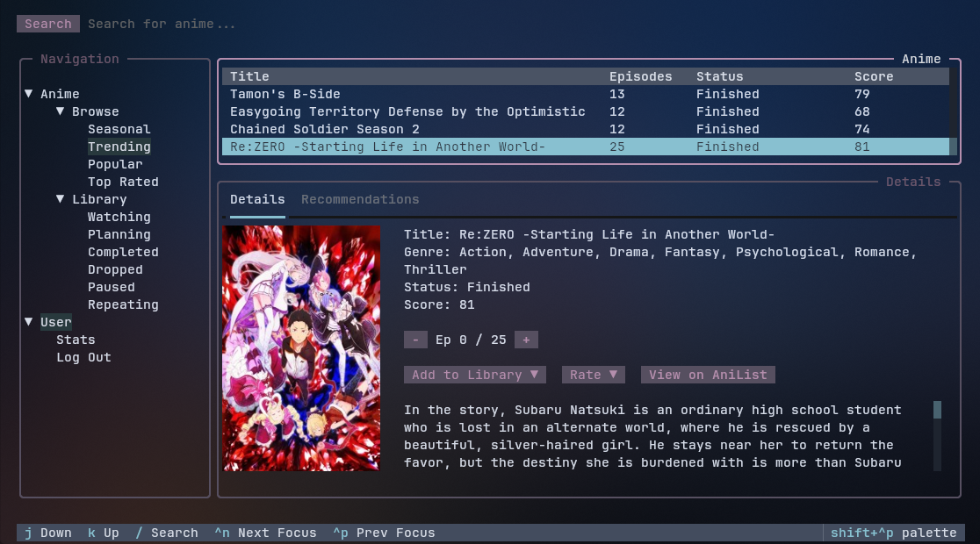Open the Watching library list
Viewport: 980px width, 544px height.
[x=119, y=217]
